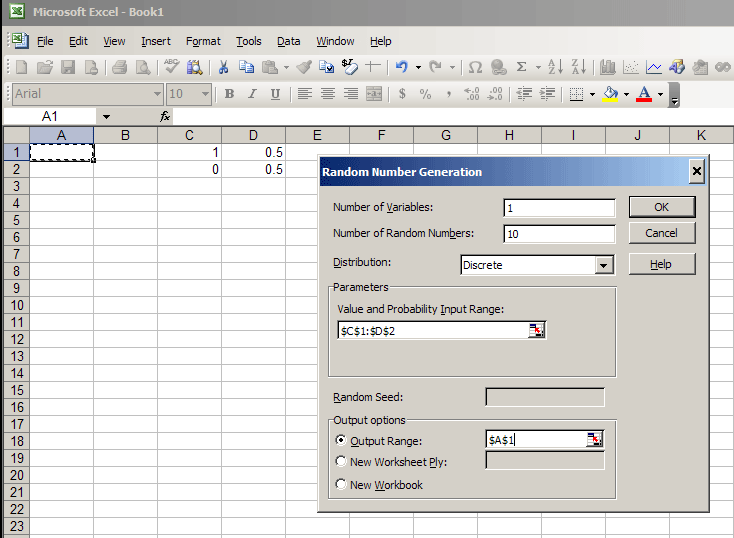Open the Tools menu
734x538 pixels.
249,41
